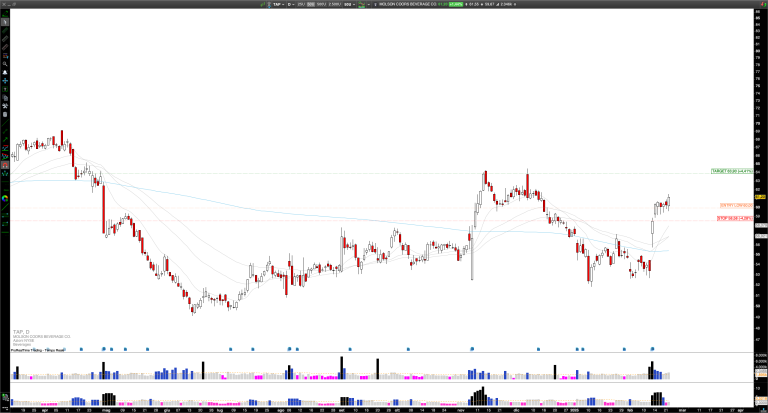Select the 25U units option

tap(301, 4)
